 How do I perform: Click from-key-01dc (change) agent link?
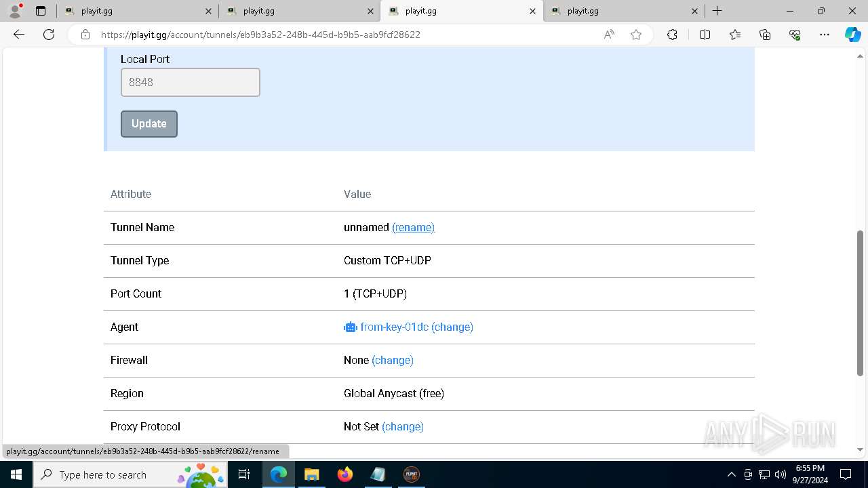pos(416,327)
